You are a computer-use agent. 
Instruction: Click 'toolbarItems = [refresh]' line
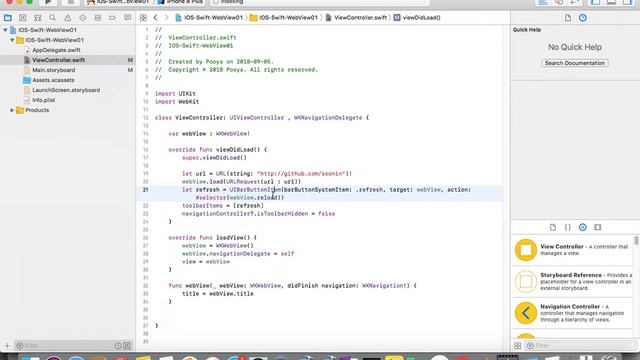click(x=223, y=206)
